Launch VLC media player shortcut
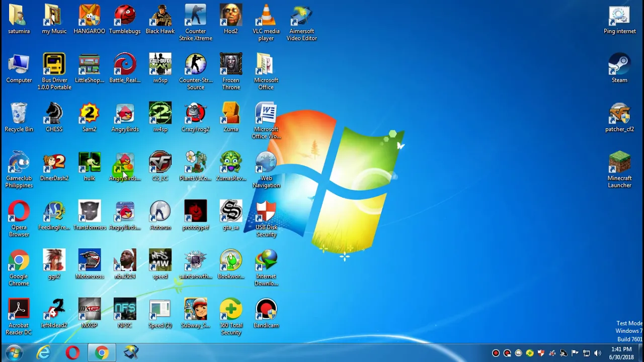This screenshot has width=644, height=362. [266, 23]
